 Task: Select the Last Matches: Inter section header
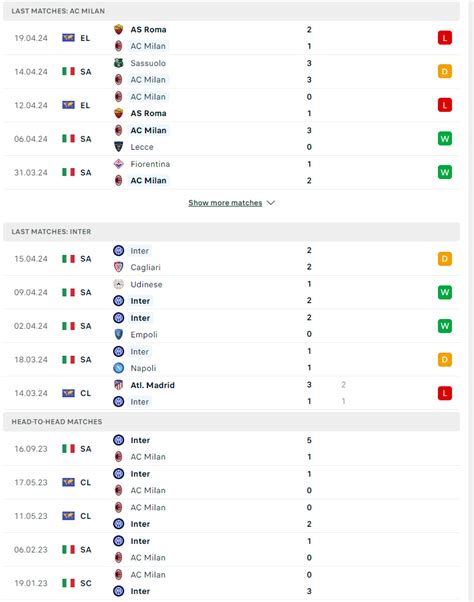click(231, 232)
